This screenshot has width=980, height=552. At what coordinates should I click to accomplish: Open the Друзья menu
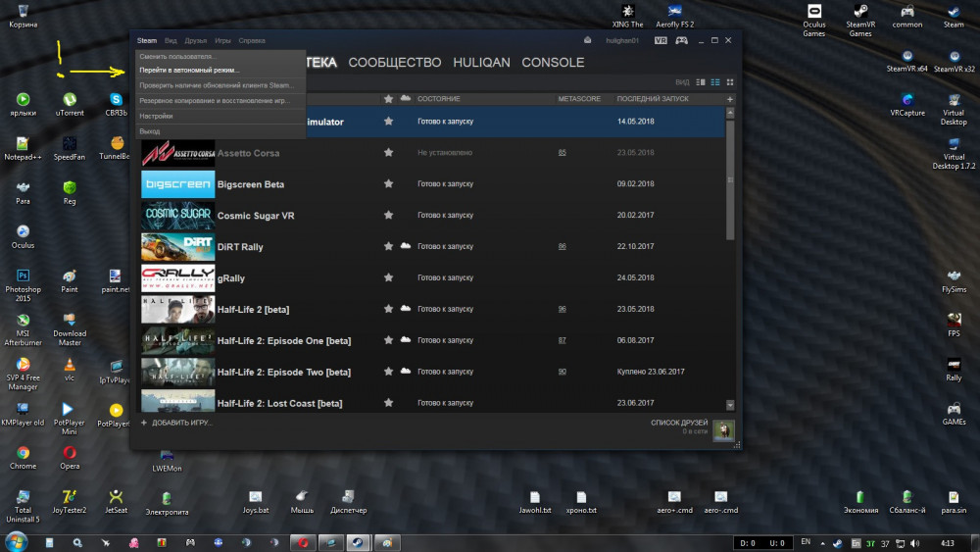pos(196,40)
